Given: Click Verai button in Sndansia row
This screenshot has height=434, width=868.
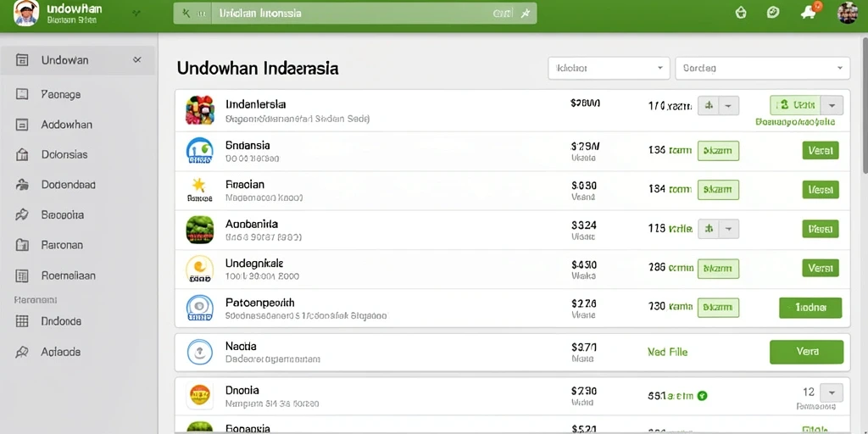Looking at the screenshot, I should tap(821, 151).
